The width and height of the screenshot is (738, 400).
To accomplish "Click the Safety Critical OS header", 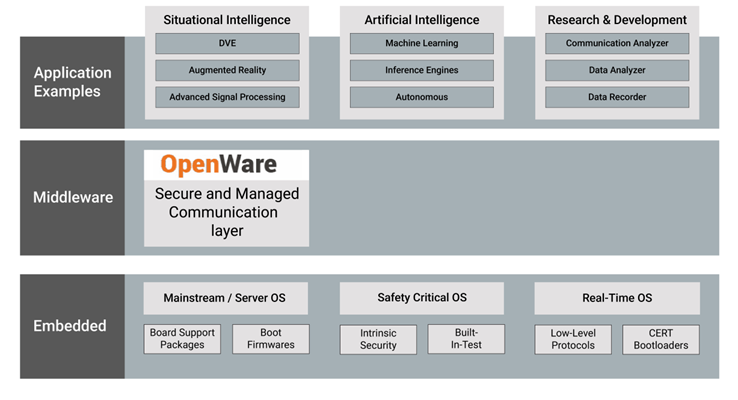I will point(421,298).
